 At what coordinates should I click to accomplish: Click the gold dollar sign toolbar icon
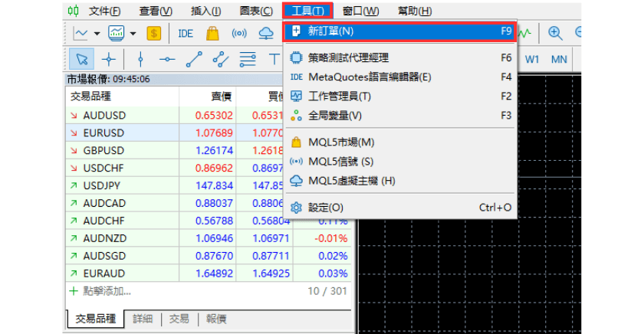tap(154, 33)
